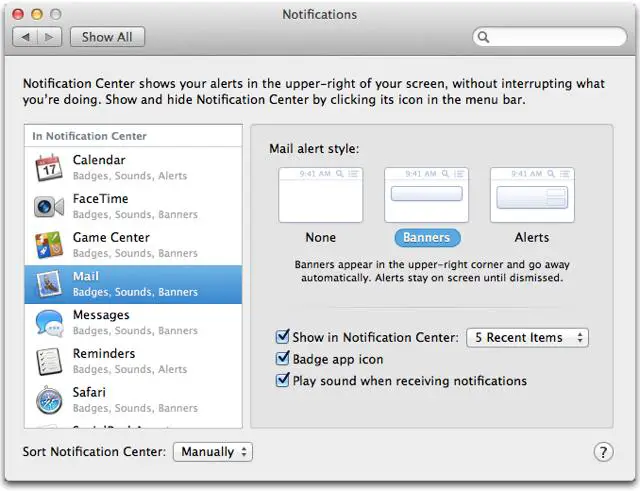
Task: Disable Play sound when receiving notifications
Action: (x=282, y=380)
